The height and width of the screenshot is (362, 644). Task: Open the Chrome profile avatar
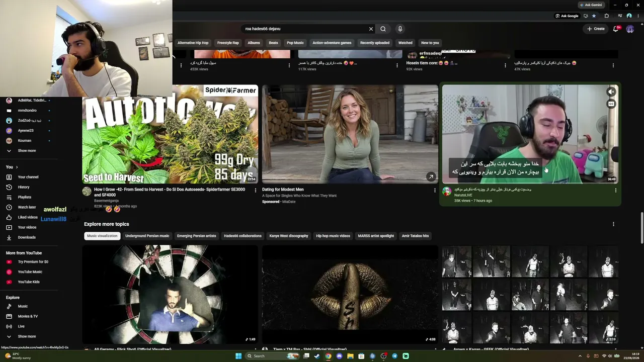629,16
